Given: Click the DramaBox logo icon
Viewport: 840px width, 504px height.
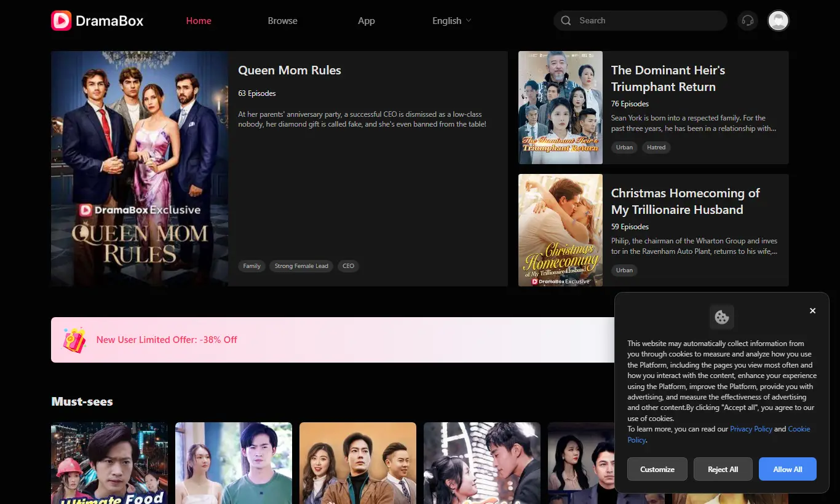Looking at the screenshot, I should pos(61,21).
